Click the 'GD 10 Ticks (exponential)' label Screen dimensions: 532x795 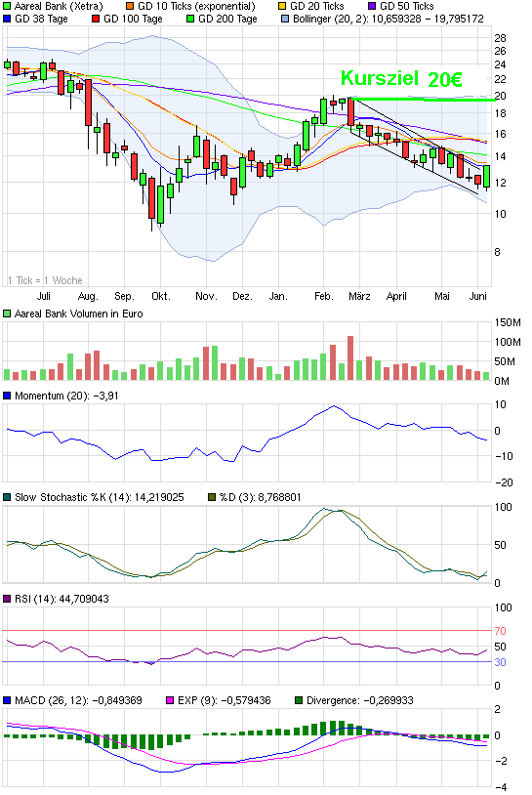point(196,7)
